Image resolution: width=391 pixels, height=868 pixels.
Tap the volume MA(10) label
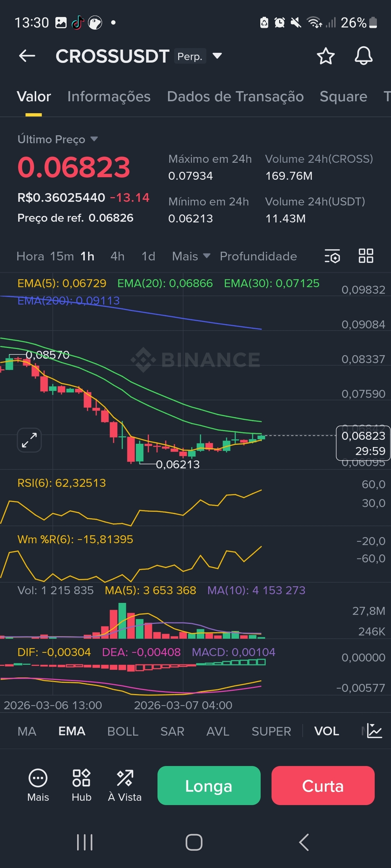[x=256, y=590]
